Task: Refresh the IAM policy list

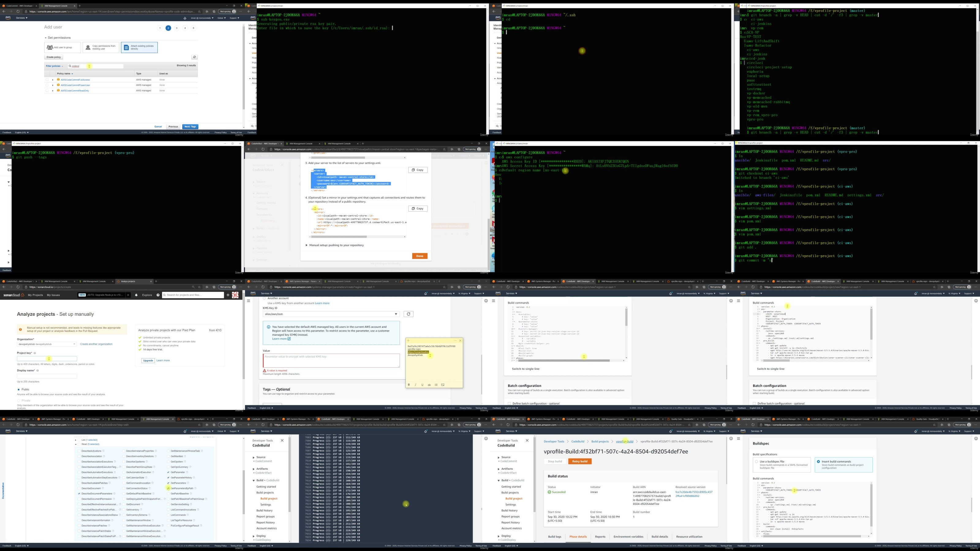Action: click(194, 57)
